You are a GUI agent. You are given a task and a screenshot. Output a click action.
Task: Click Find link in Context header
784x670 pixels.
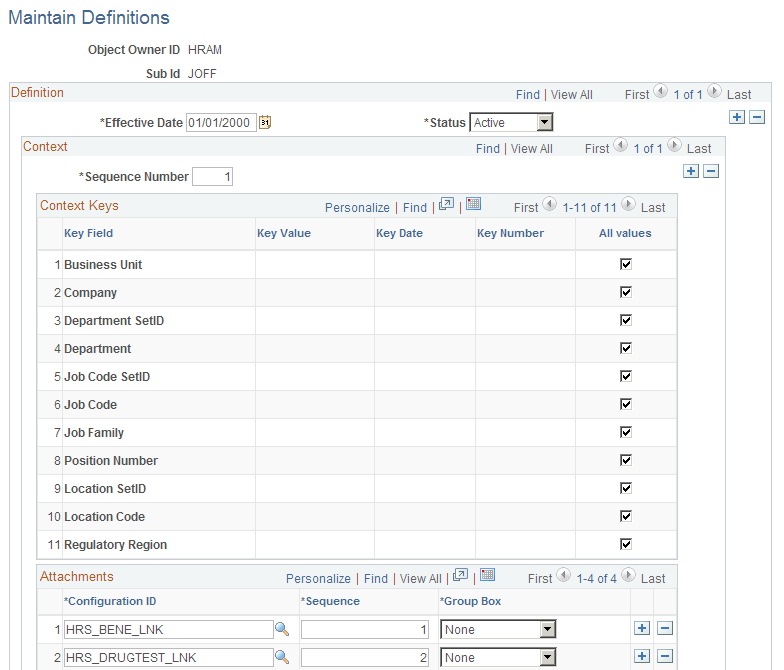488,149
